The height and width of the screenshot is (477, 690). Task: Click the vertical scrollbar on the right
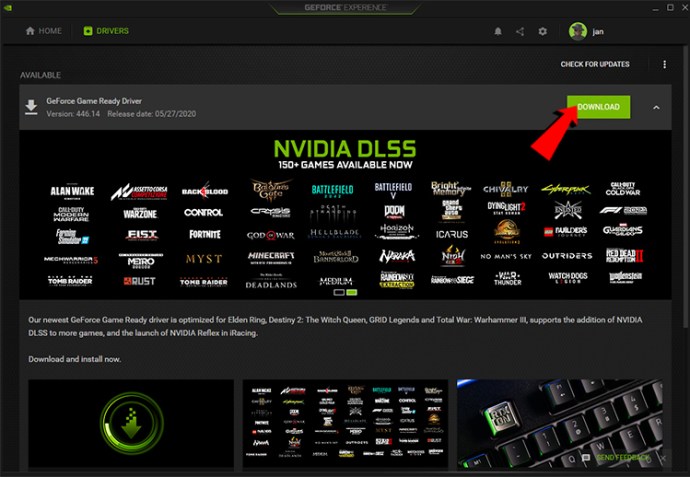(685, 189)
